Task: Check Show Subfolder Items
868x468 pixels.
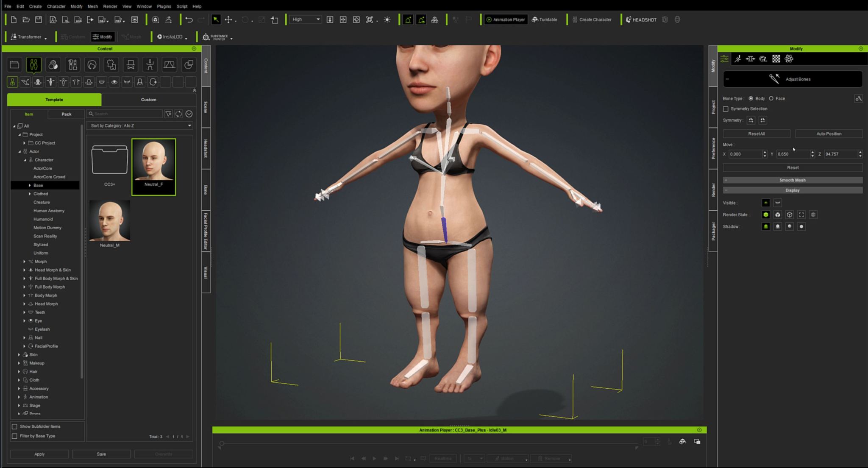Action: tap(14, 426)
